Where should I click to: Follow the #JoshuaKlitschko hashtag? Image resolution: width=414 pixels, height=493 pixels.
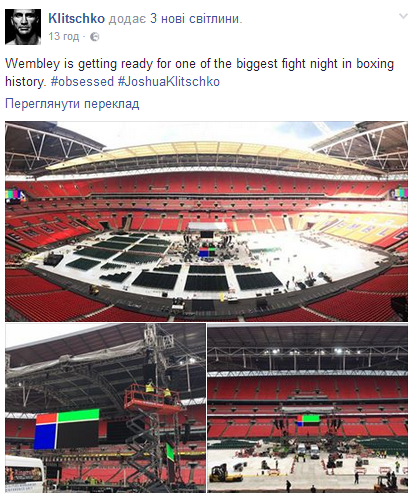(169, 81)
